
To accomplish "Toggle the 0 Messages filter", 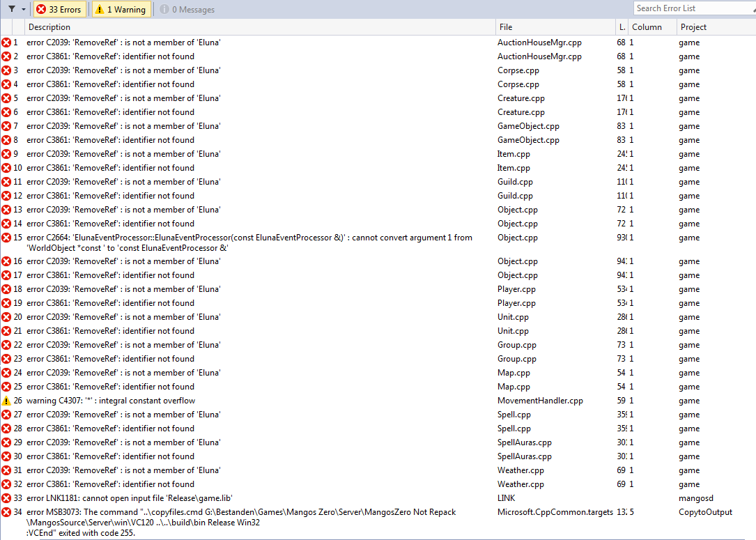I will coord(187,9).
